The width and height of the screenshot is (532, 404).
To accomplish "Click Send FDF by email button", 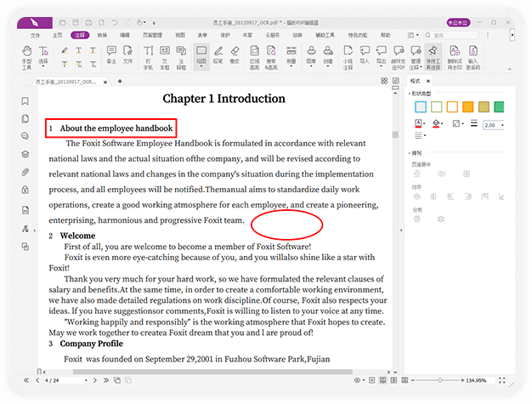I will (399, 57).
